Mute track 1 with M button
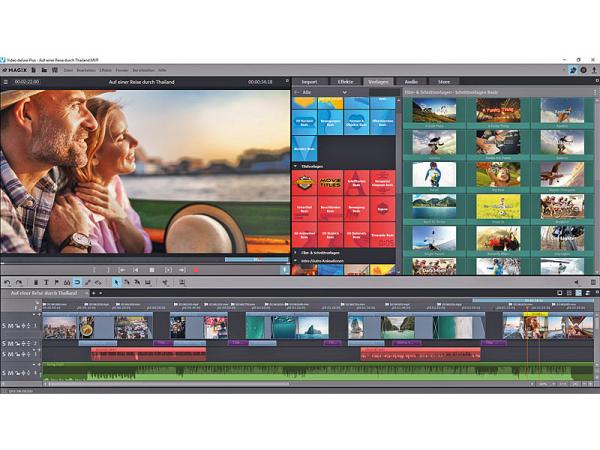The width and height of the screenshot is (600, 450). coord(11,326)
